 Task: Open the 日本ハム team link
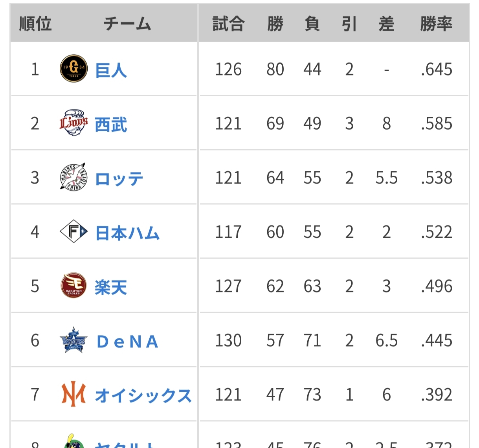tap(127, 233)
